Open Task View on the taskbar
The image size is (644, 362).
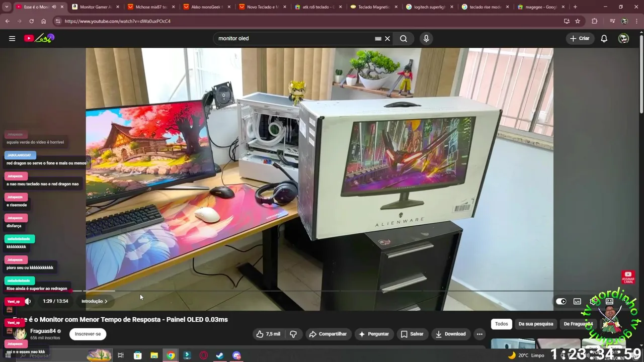tap(121, 355)
